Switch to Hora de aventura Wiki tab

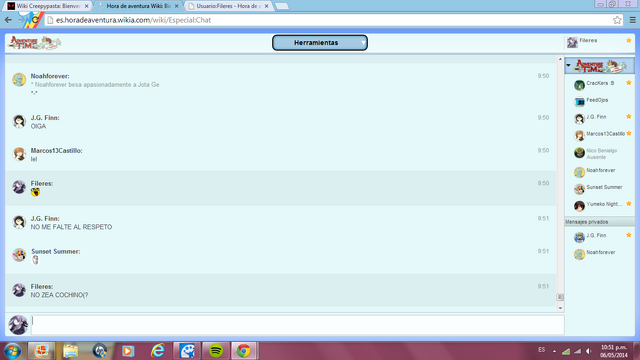coord(138,6)
